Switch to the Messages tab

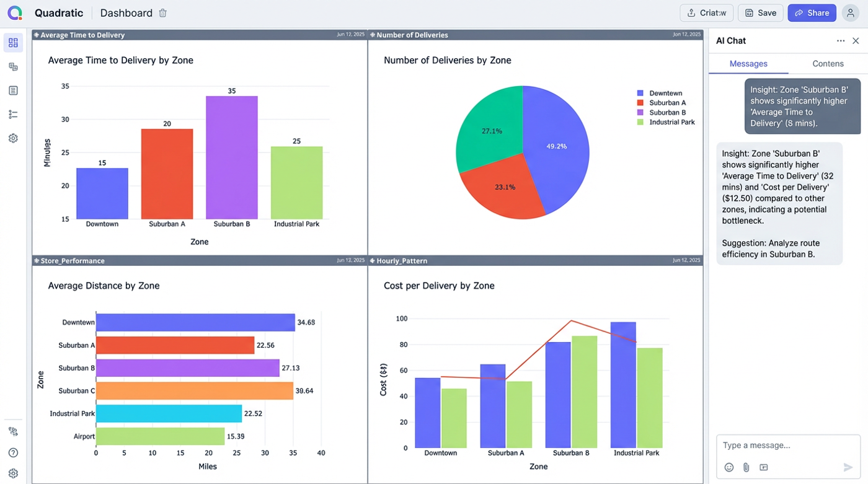[748, 63]
